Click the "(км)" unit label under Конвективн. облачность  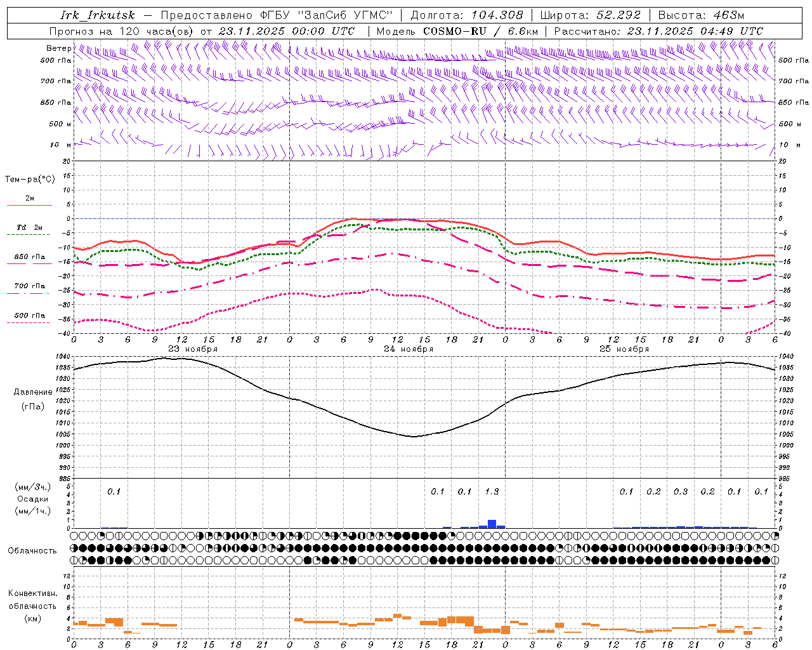point(33,618)
